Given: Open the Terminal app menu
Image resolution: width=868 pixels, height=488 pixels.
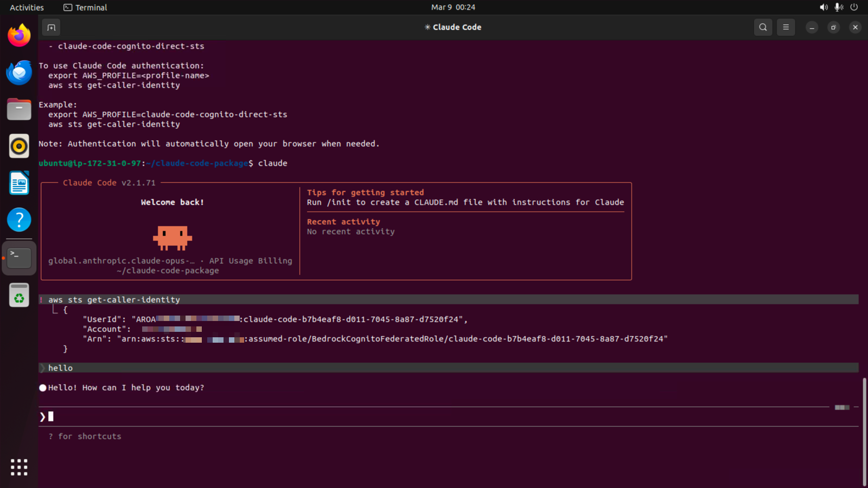Looking at the screenshot, I should (x=85, y=8).
